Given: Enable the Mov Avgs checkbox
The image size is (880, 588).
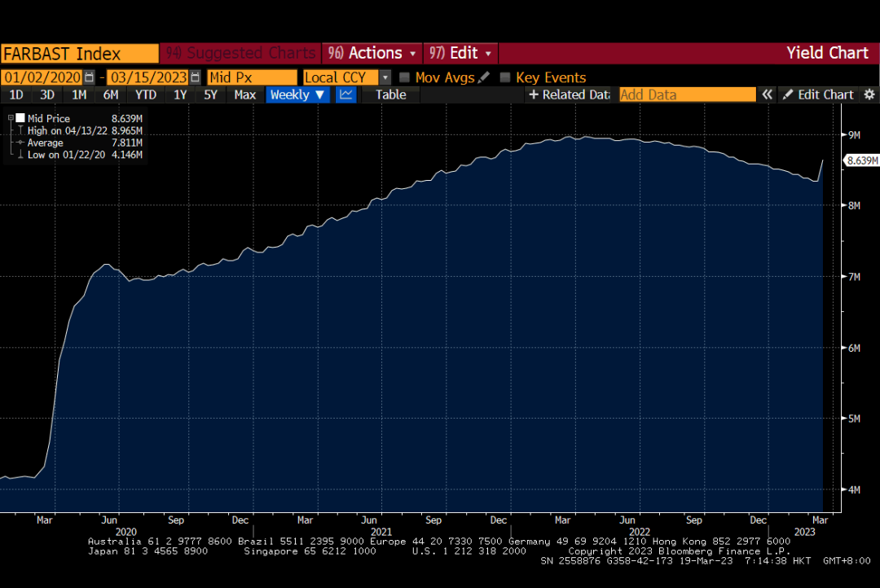Looking at the screenshot, I should point(404,77).
